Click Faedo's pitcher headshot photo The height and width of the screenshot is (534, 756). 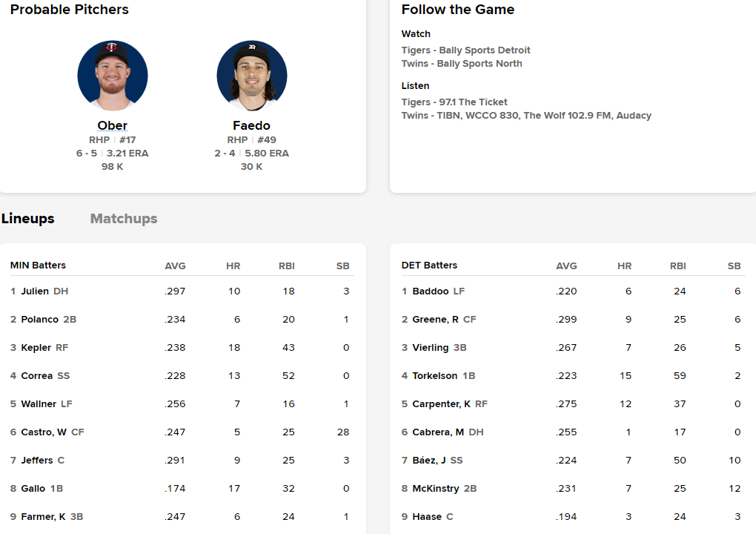(x=251, y=76)
